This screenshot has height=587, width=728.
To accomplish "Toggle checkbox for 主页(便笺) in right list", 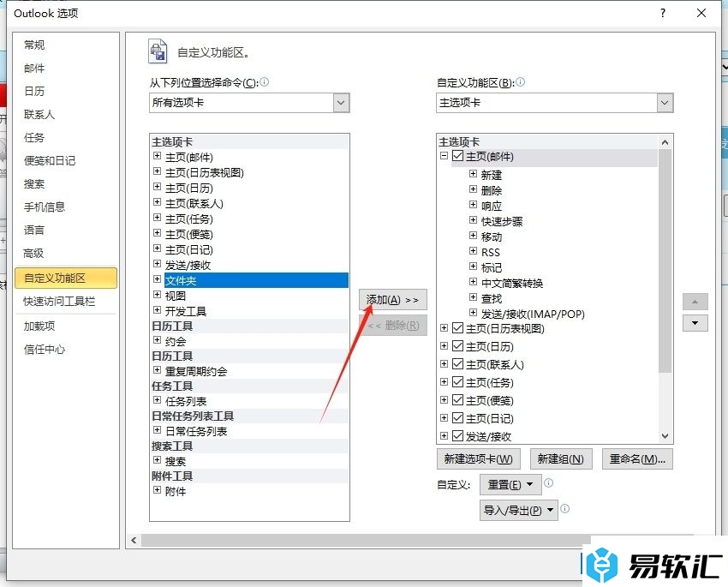I will 458,400.
